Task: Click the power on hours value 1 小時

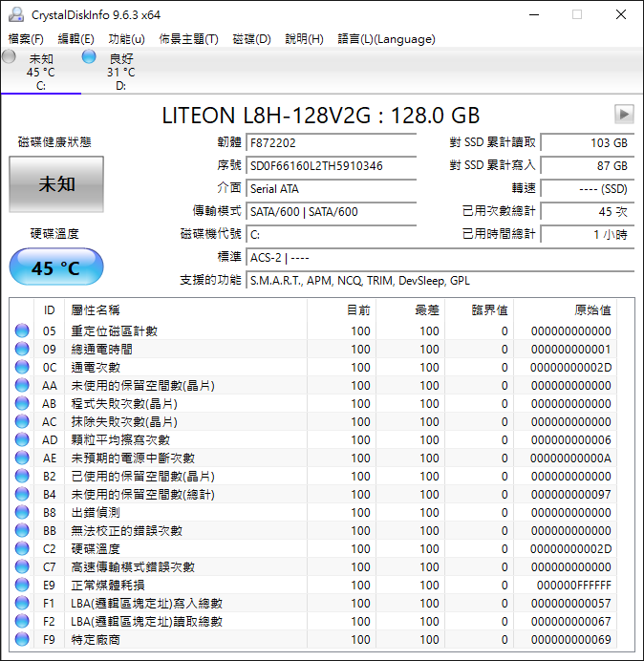Action: point(588,234)
